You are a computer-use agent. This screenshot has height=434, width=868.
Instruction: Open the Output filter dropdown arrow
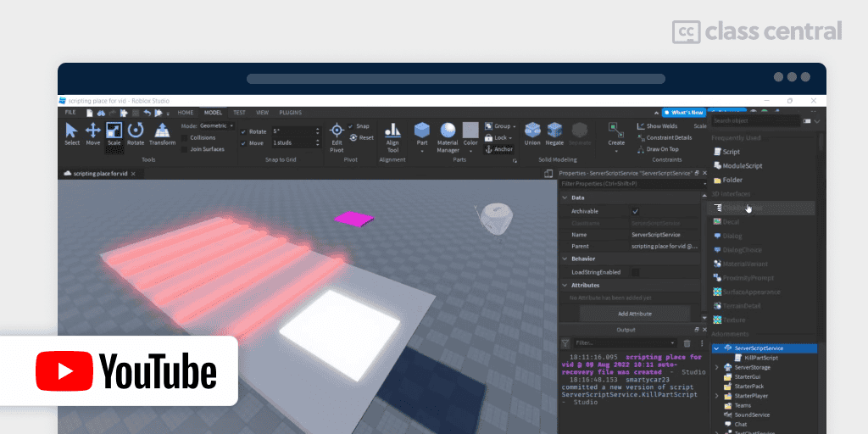(672, 343)
